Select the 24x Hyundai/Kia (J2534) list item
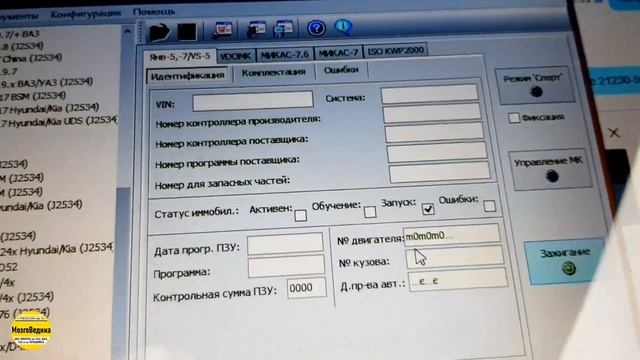Viewport: 640px width, 360px height. pos(56,249)
